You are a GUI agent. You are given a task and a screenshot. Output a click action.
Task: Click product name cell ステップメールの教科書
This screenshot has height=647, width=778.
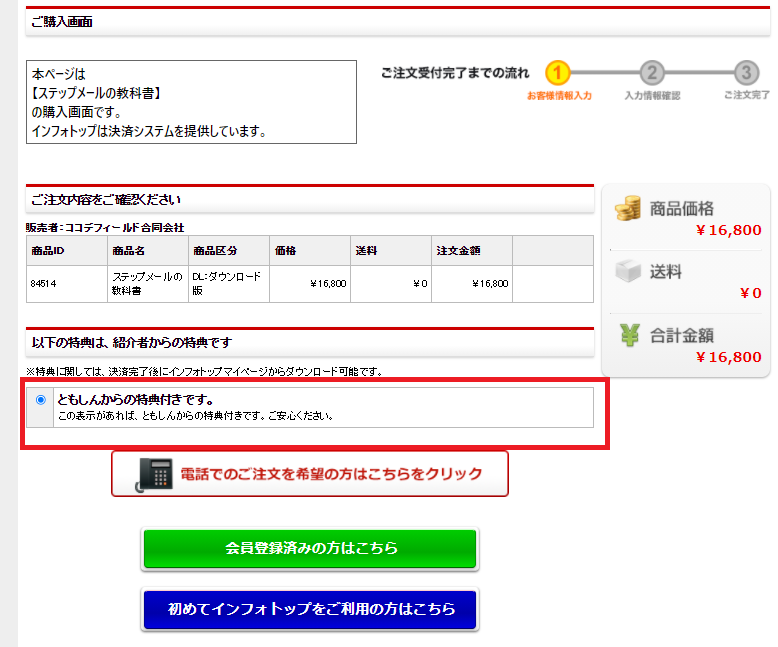146,283
